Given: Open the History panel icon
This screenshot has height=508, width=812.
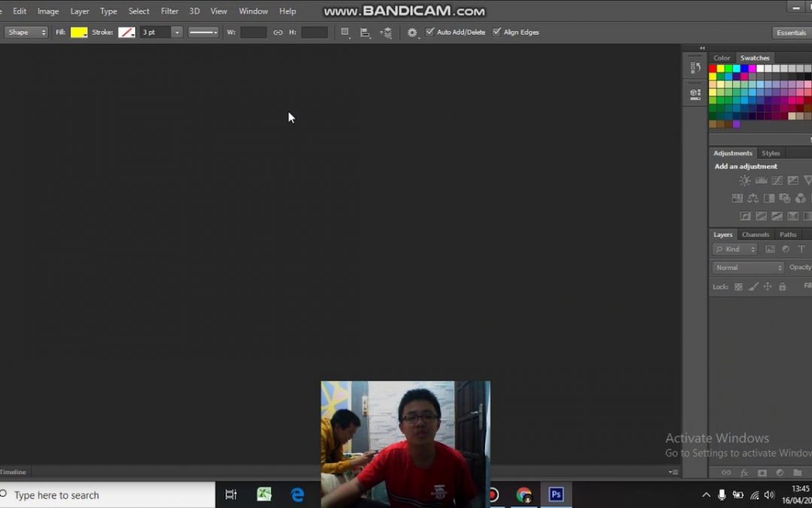Looking at the screenshot, I should tap(695, 68).
